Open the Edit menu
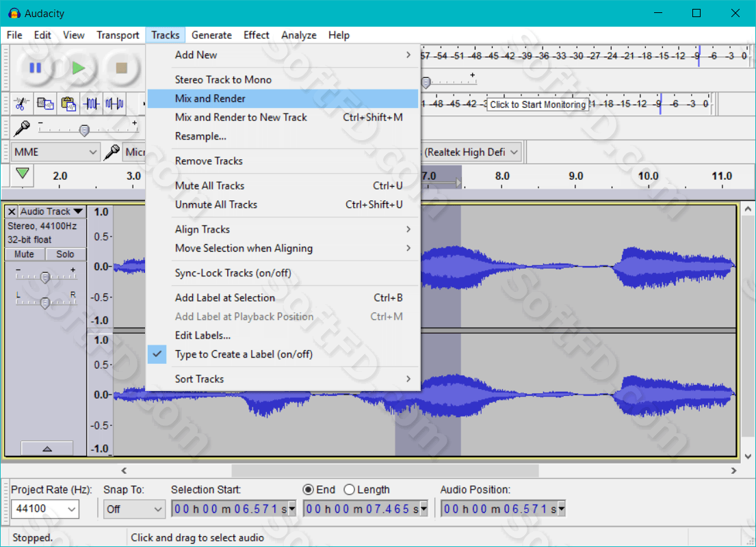756x547 pixels. (42, 35)
